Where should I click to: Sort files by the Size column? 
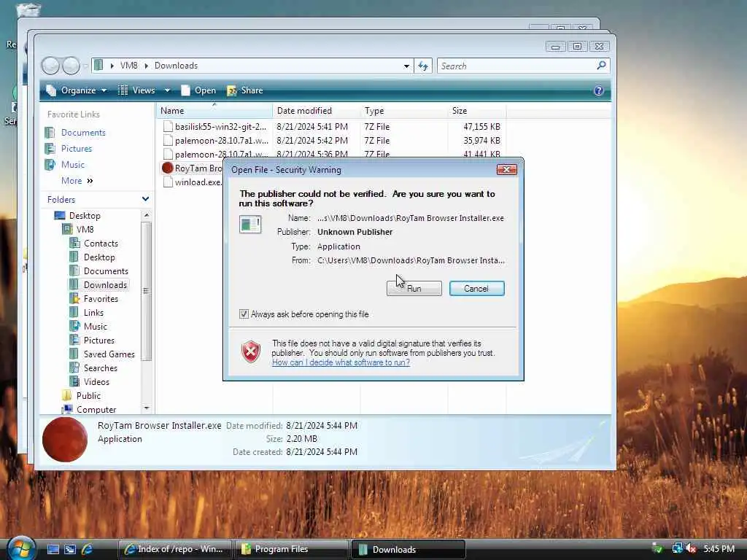coord(477,111)
